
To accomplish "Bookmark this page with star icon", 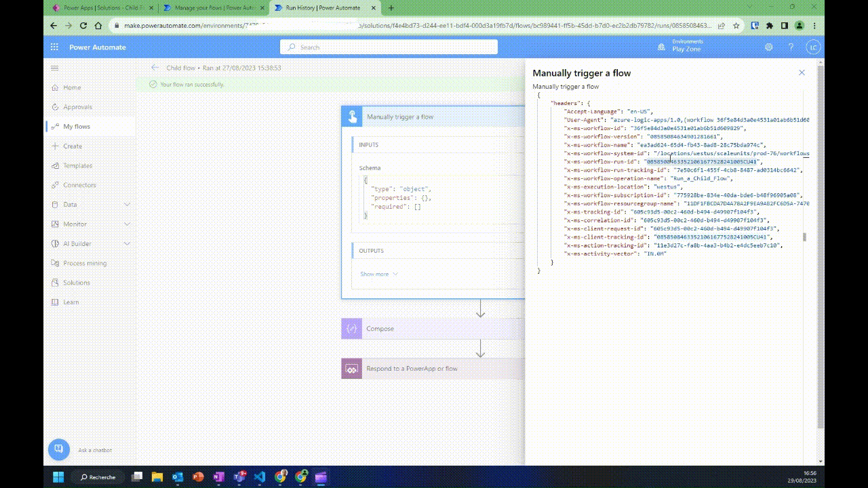I will tap(737, 26).
